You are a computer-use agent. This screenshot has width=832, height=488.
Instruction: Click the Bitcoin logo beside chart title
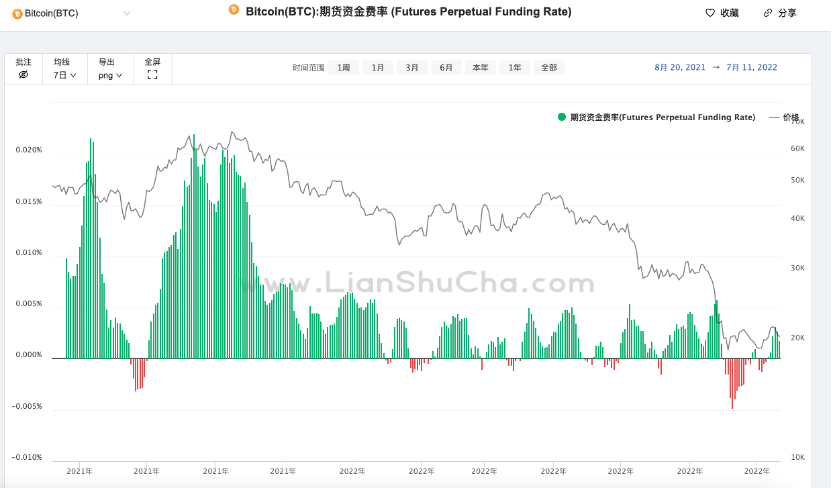pos(234,10)
